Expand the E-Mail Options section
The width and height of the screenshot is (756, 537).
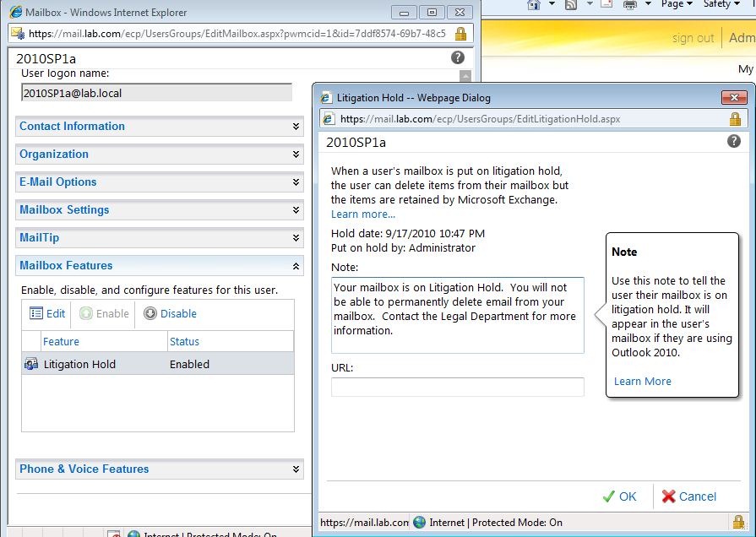pyautogui.click(x=160, y=182)
